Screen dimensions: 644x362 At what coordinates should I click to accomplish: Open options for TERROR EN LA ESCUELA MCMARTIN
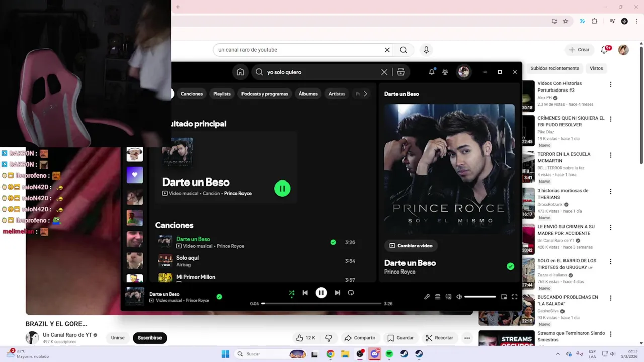[611, 155]
